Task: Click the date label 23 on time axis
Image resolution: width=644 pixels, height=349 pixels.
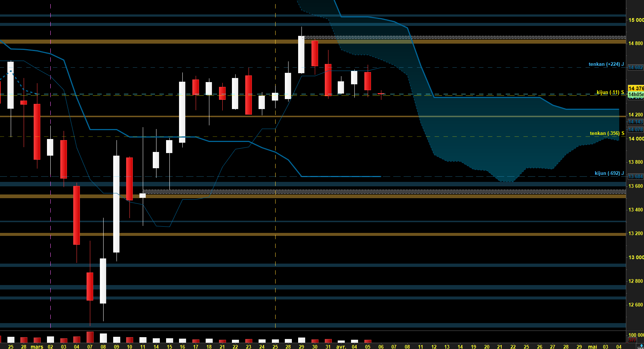Action: click(249, 347)
